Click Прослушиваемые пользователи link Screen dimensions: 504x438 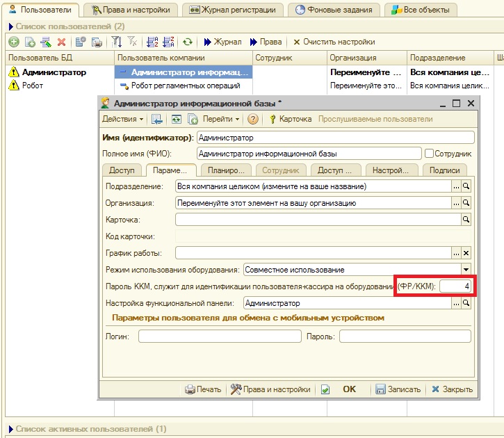click(x=375, y=119)
